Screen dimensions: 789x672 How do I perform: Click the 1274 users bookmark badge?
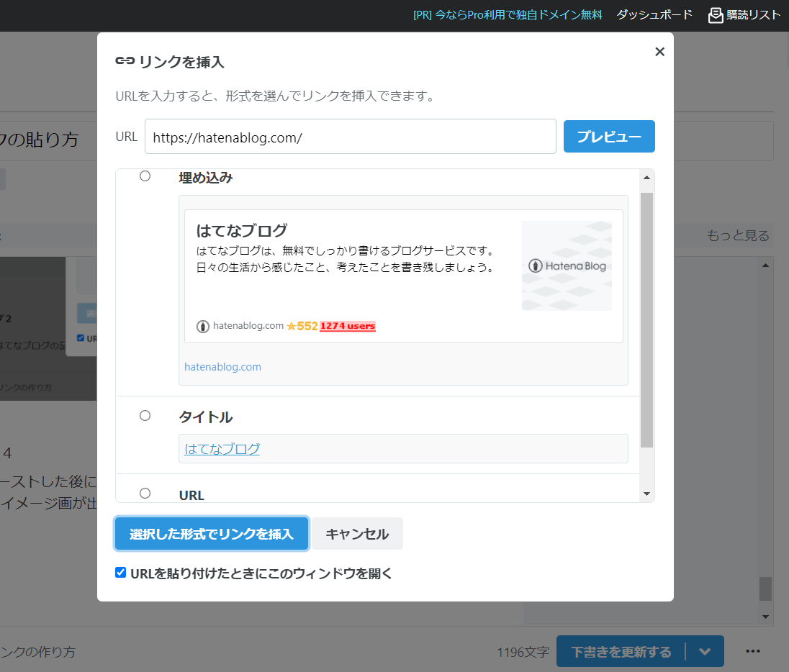click(347, 326)
